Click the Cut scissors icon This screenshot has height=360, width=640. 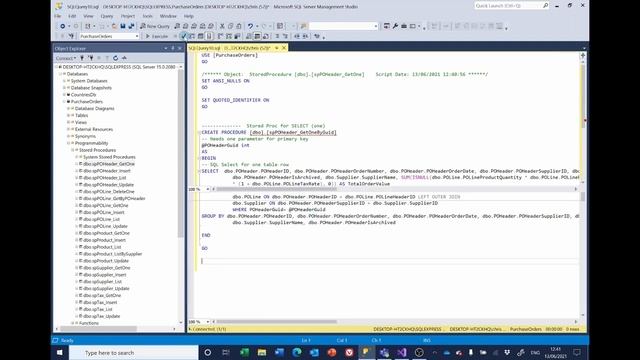[222, 26]
